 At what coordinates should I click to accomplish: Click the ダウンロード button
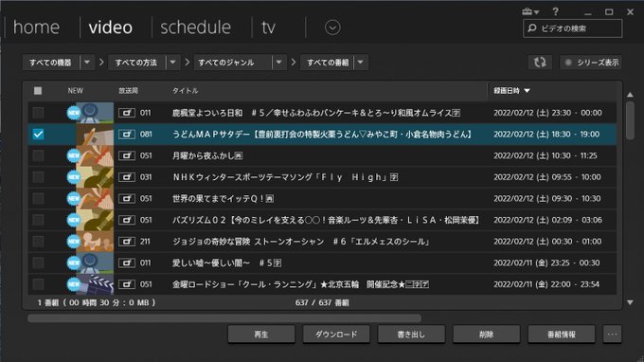coord(336,335)
